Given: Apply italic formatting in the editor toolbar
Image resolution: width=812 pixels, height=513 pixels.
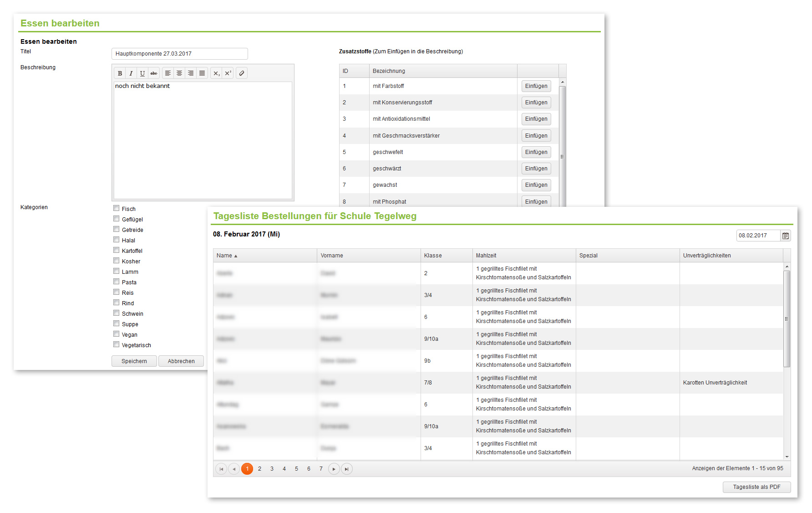Looking at the screenshot, I should click(x=131, y=73).
